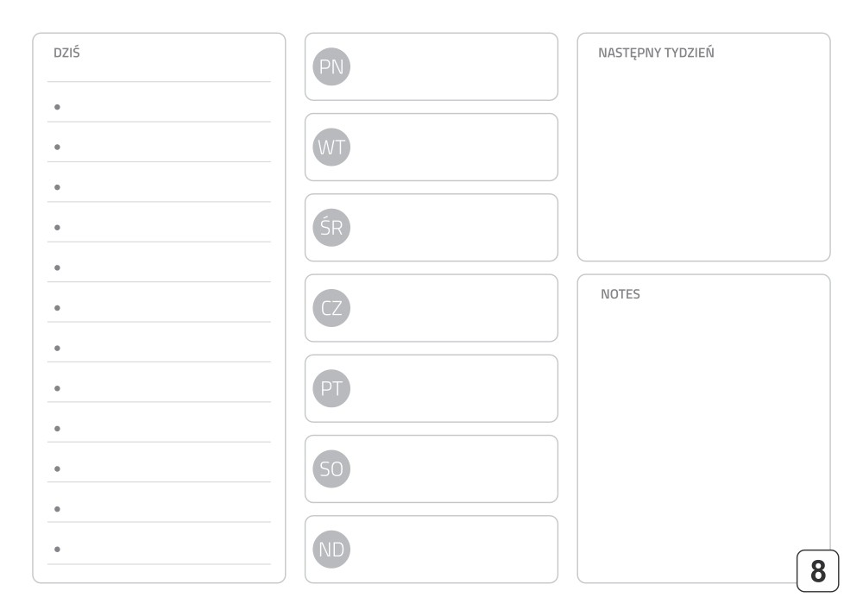The image size is (863, 616).
Task: Select the SO day circle icon
Action: tap(331, 468)
